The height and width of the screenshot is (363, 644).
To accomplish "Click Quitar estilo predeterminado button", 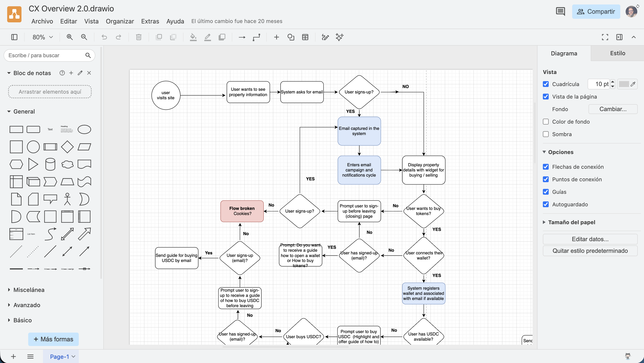I will tap(590, 251).
